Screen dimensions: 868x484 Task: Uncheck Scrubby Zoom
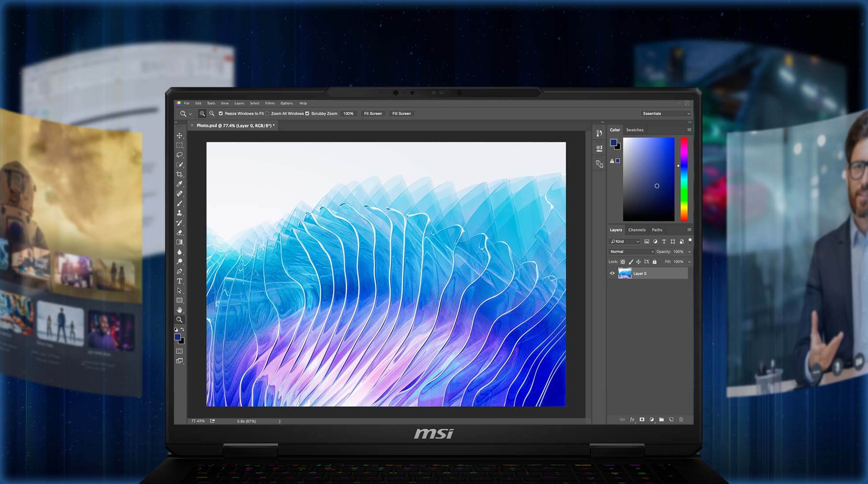point(307,113)
